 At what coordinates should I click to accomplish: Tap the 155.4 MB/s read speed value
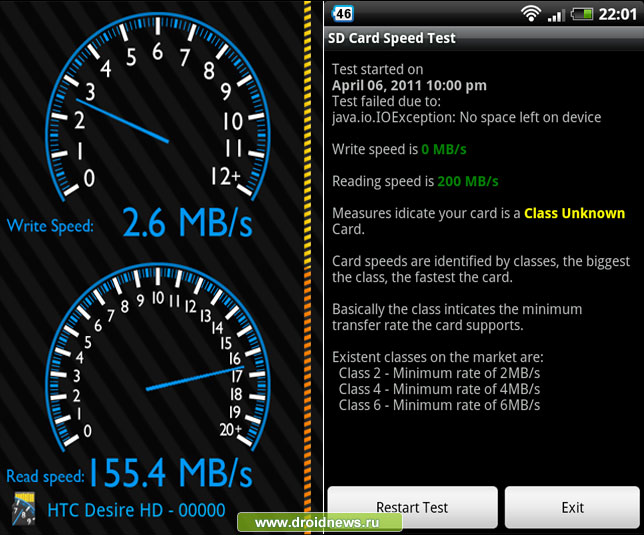pyautogui.click(x=170, y=473)
